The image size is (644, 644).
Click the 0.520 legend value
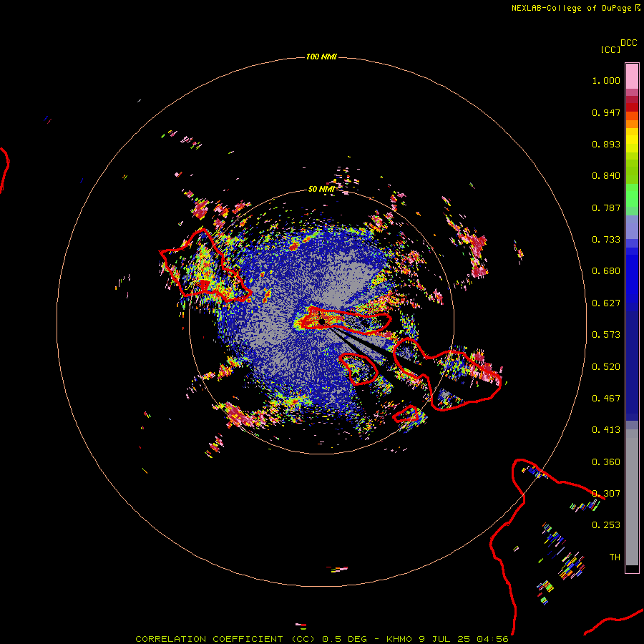606,367
